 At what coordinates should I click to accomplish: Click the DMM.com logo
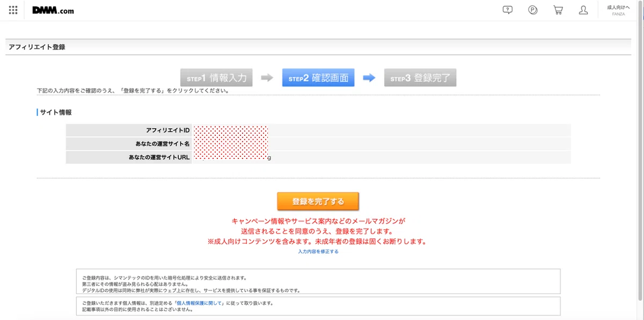(x=53, y=10)
